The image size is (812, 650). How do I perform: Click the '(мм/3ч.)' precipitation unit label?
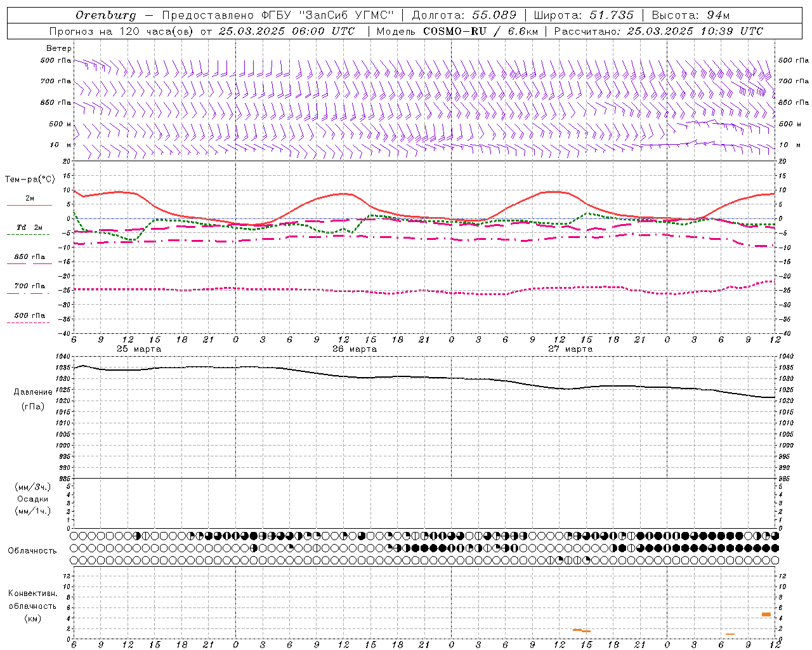point(33,487)
